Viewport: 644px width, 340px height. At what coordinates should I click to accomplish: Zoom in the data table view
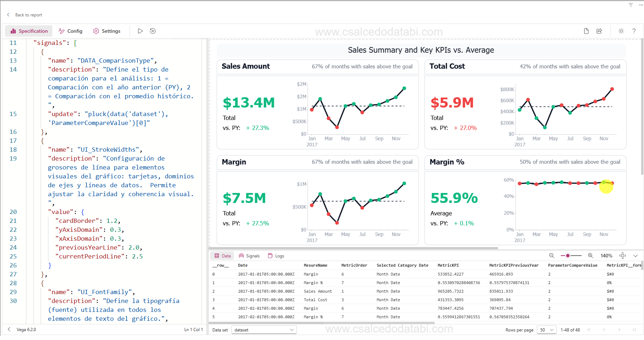pyautogui.click(x=590, y=256)
